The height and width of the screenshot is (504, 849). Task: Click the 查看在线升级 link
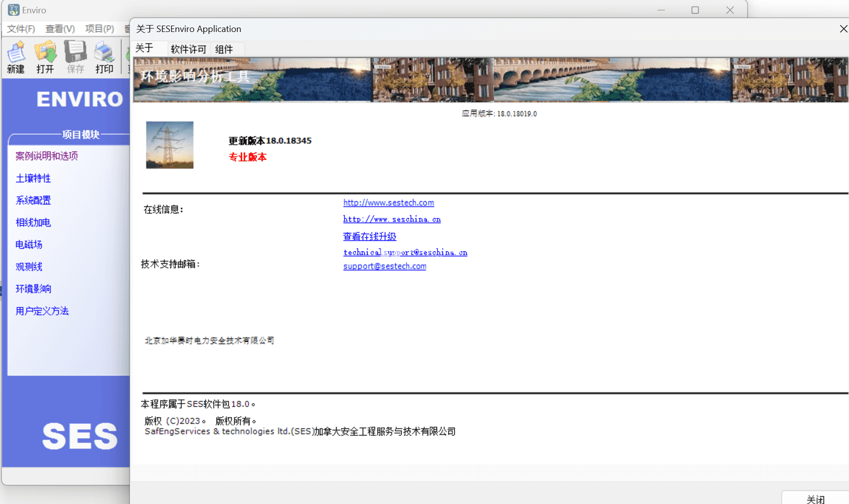click(370, 237)
